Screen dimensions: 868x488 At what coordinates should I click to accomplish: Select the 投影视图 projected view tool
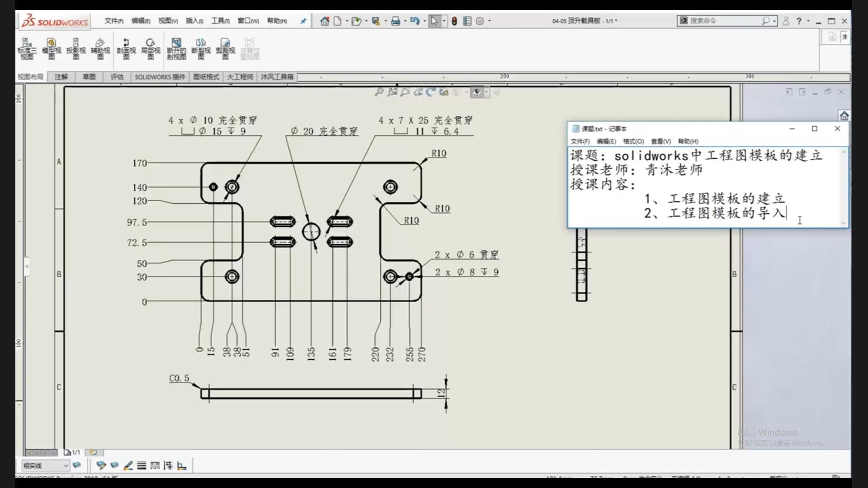[x=76, y=49]
